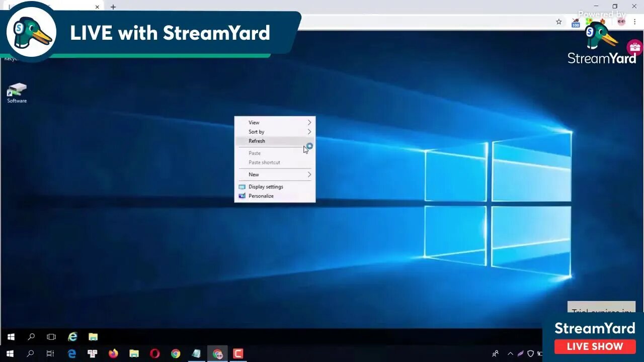The height and width of the screenshot is (362, 644).
Task: Select the Software desktop shortcut
Action: click(17, 93)
